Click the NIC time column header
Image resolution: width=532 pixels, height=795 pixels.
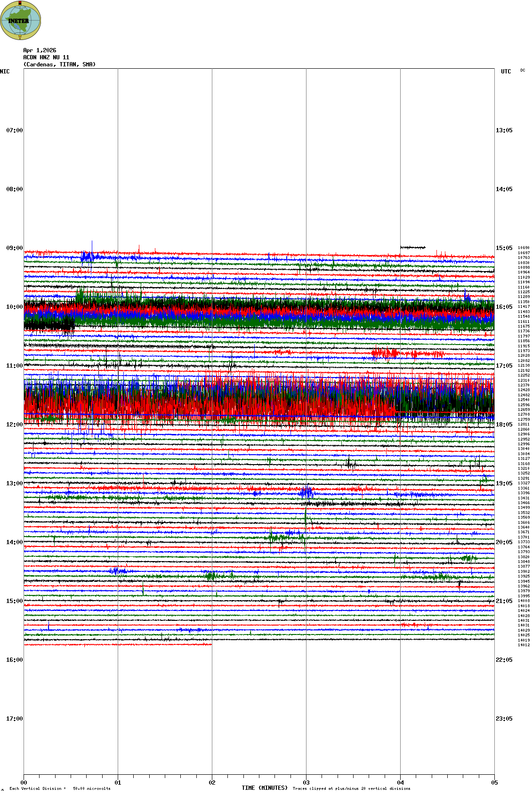(x=5, y=72)
